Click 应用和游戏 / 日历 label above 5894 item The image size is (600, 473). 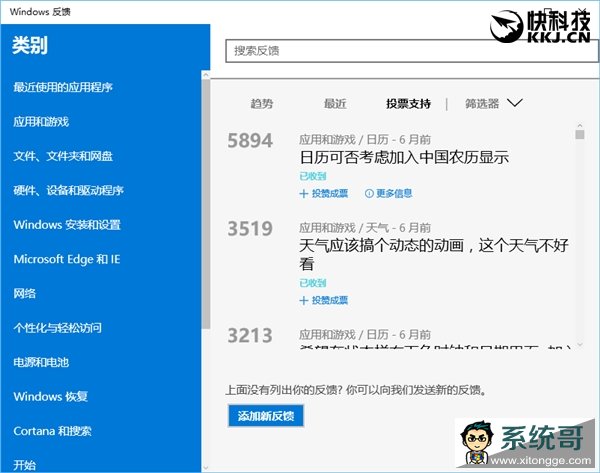(365, 140)
